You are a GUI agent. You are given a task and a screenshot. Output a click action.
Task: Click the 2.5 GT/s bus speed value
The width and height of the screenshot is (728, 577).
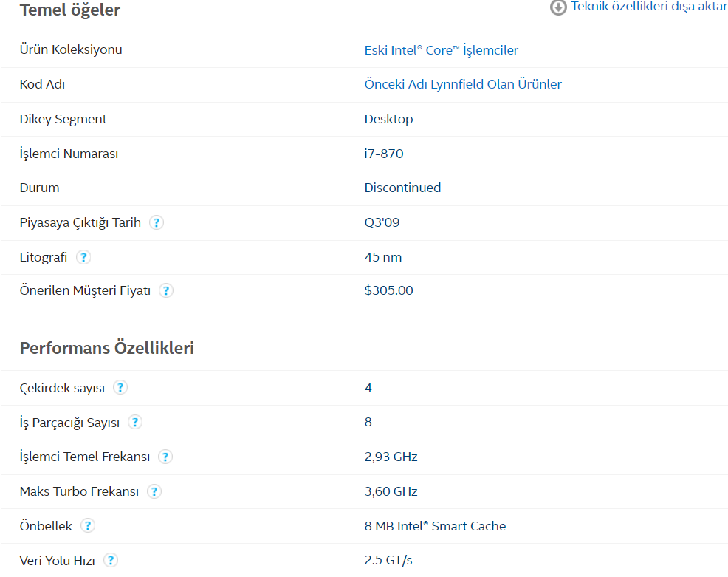pyautogui.click(x=388, y=560)
